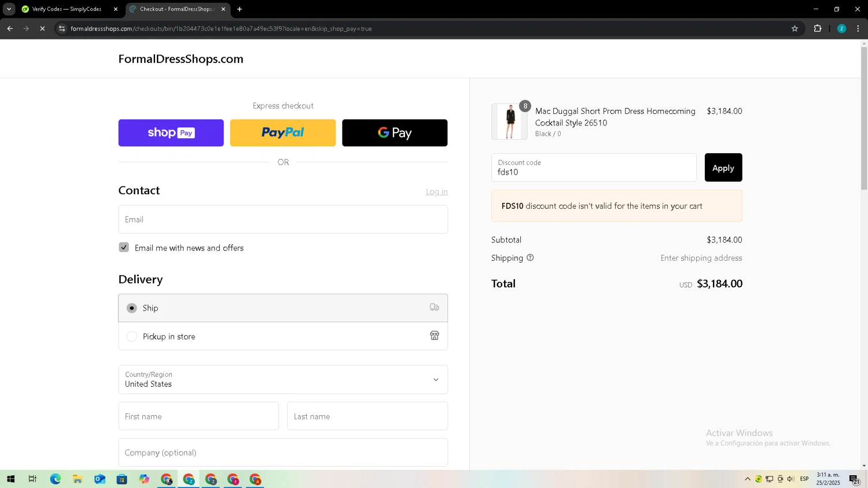Open File Explorer from taskbar
Viewport: 868px width, 488px height.
[77, 479]
